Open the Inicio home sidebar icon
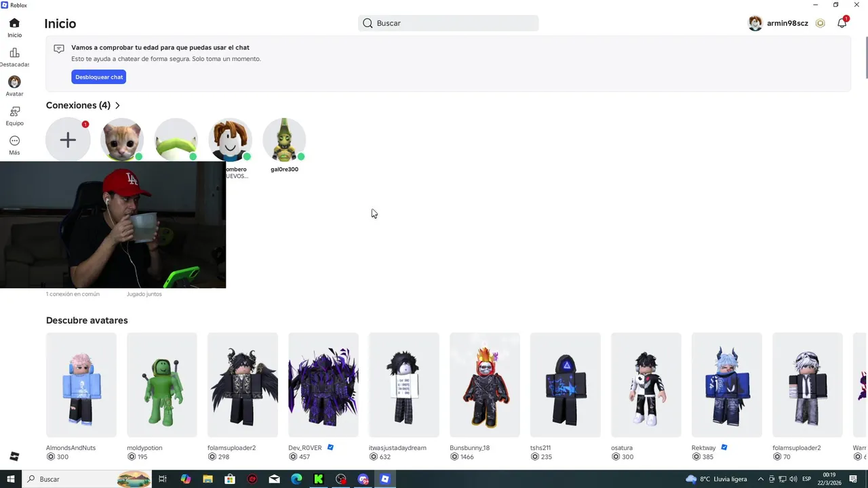868x488 pixels. (14, 23)
